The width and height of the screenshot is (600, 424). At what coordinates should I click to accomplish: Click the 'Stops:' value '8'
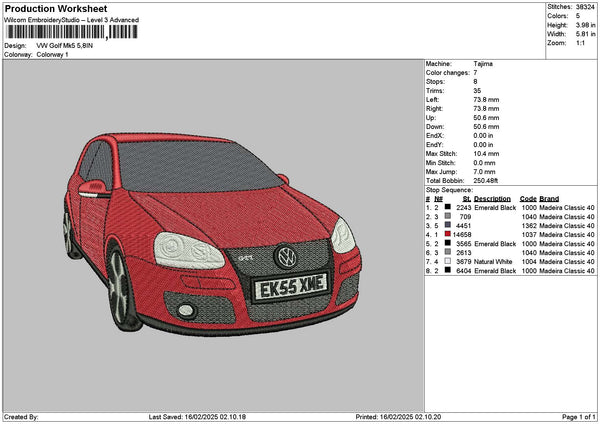tap(475, 82)
